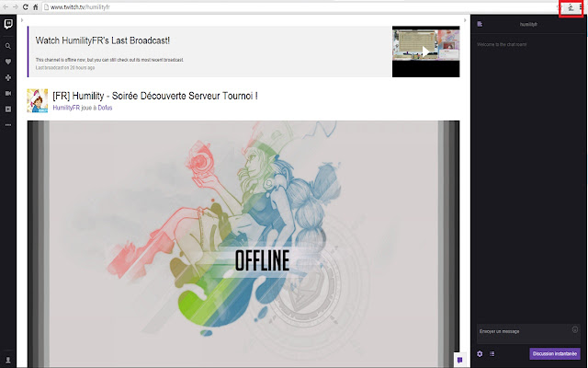The width and height of the screenshot is (588, 368).
Task: Open the more options ellipsis in sidebar
Action: pyautogui.click(x=8, y=125)
